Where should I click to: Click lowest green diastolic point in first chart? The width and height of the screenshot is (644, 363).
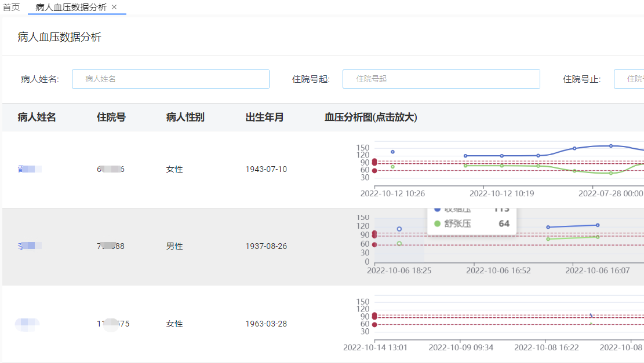click(610, 173)
